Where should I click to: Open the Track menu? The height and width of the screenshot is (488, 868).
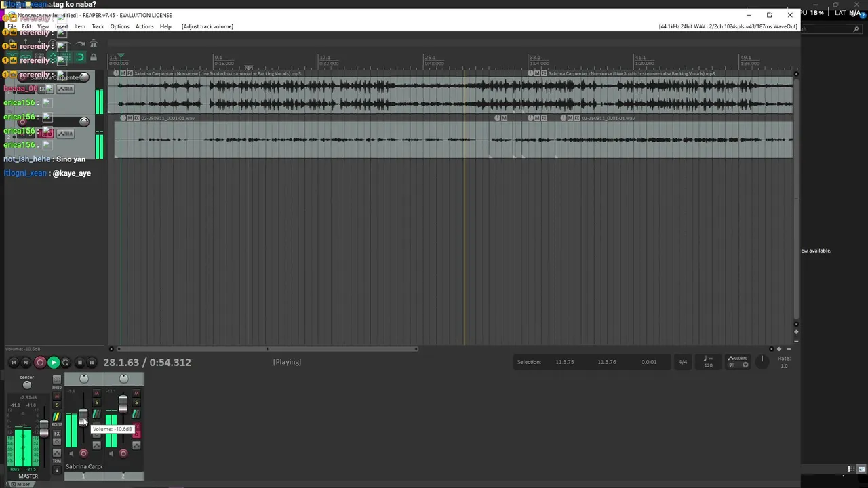[x=98, y=26]
